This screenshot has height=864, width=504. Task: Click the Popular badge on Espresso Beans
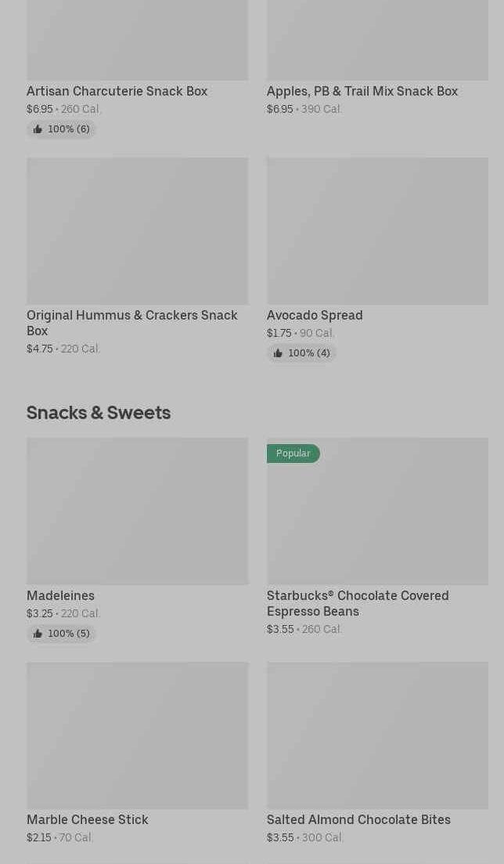(293, 454)
